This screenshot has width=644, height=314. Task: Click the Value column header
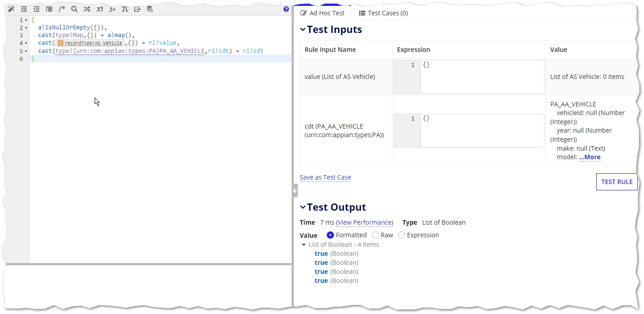tap(558, 50)
